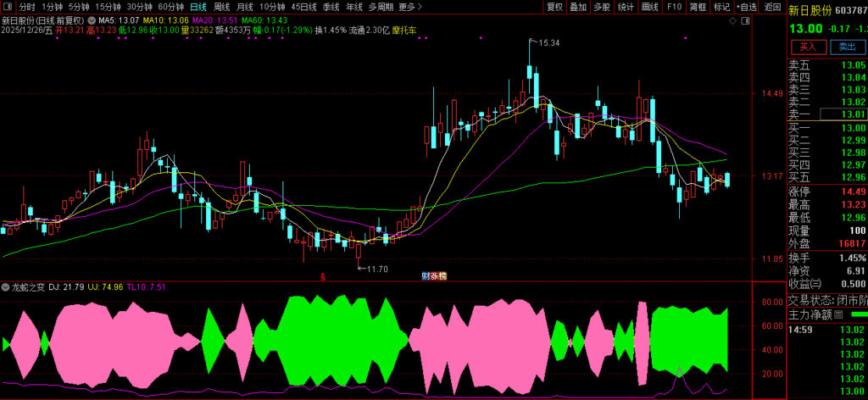This screenshot has width=868, height=400.
Task: Click the red S marker below the candles
Action: click(321, 276)
